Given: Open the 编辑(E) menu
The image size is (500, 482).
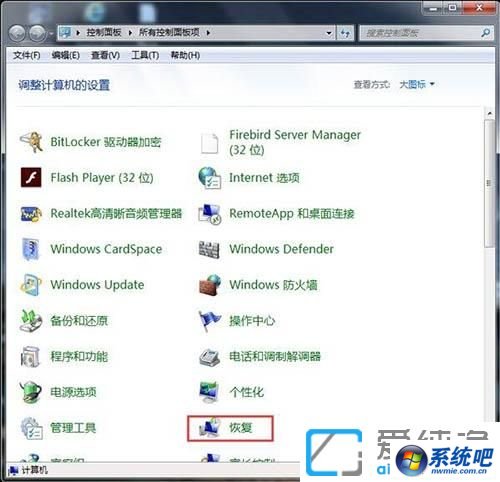Looking at the screenshot, I should click(66, 55).
